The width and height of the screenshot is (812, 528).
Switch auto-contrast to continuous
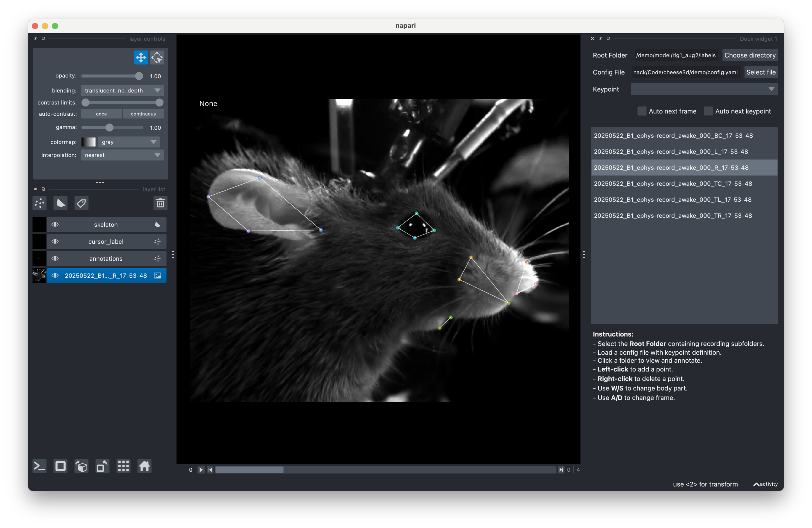point(143,113)
